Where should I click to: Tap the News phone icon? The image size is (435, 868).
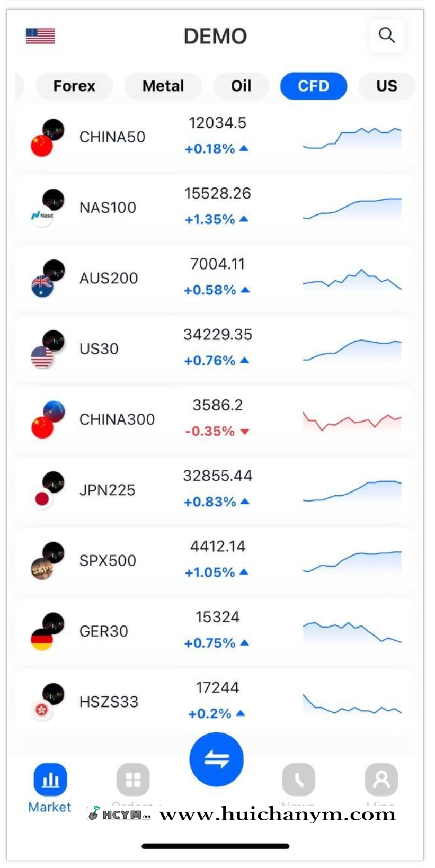point(298,780)
